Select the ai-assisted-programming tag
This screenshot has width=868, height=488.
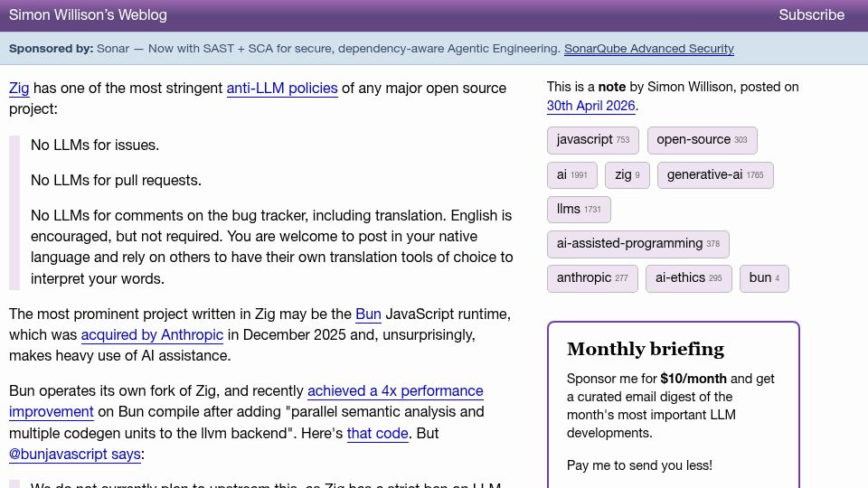coord(637,244)
